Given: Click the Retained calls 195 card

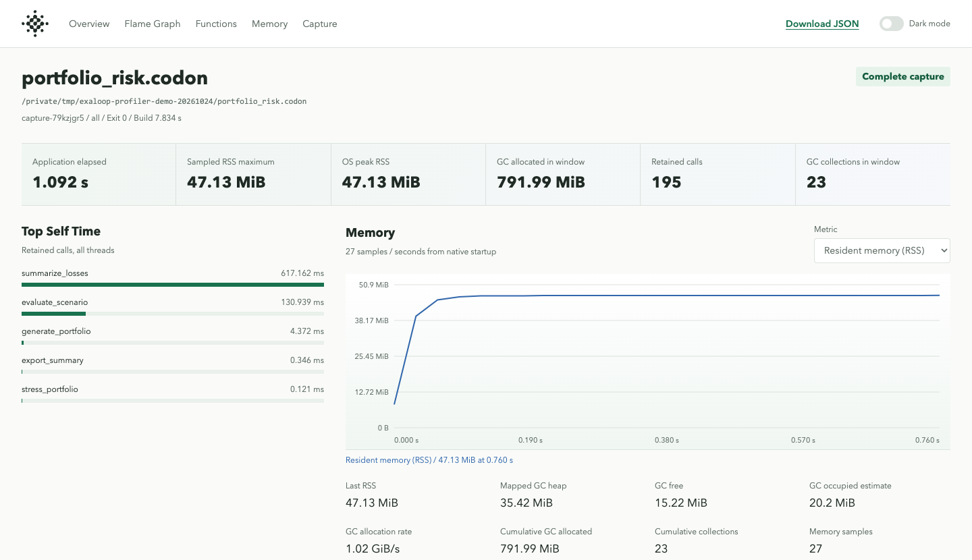Looking at the screenshot, I should tap(718, 174).
